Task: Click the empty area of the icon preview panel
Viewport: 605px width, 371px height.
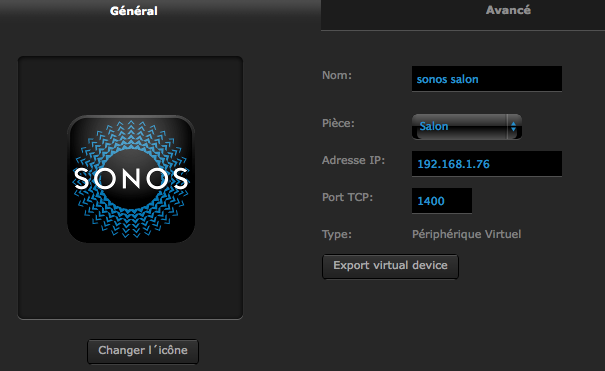Action: [x=131, y=282]
